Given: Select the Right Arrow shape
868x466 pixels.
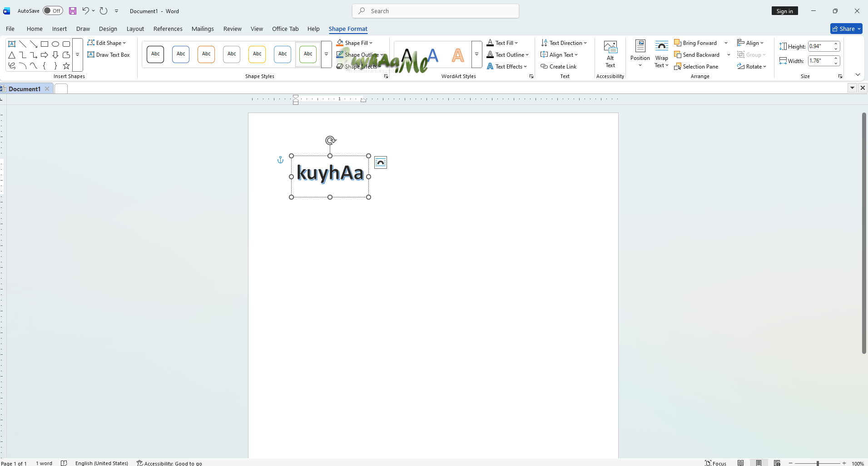Looking at the screenshot, I should (45, 55).
